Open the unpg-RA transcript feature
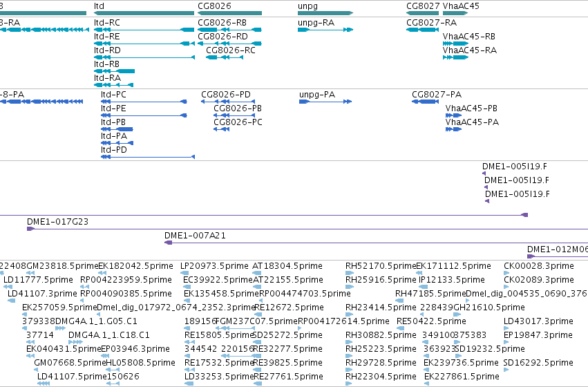The height and width of the screenshot is (387, 588). [x=325, y=30]
